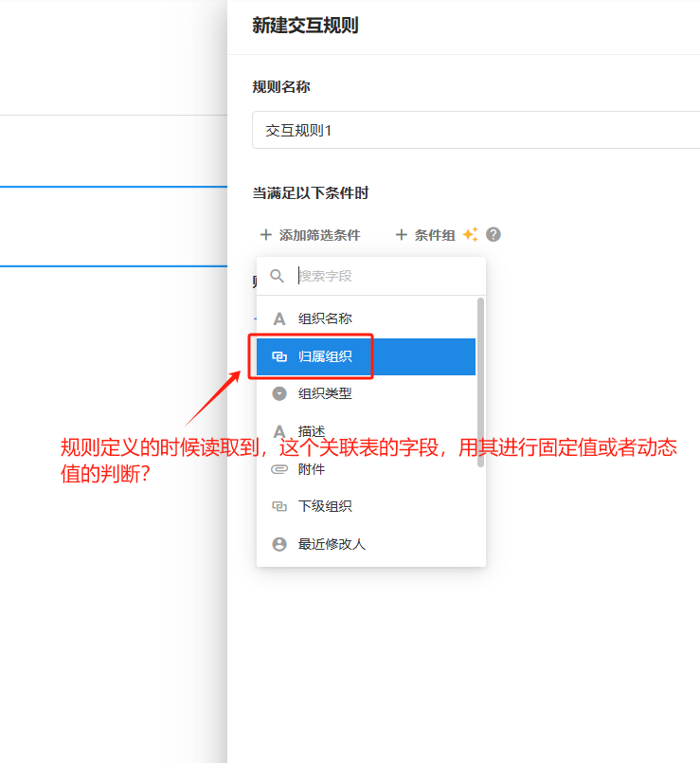Click the 条件组 button
This screenshot has height=763, width=700.
point(425,235)
